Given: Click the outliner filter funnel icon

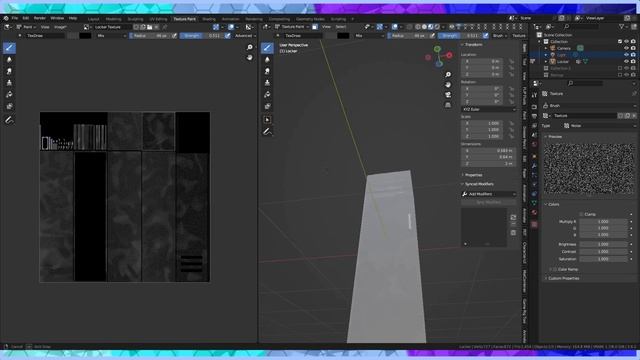Looking at the screenshot, I should pyautogui.click(x=622, y=27).
